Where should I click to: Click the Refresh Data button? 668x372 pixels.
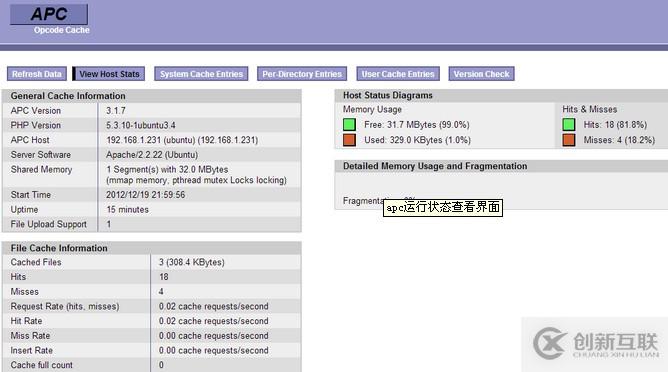(x=37, y=74)
